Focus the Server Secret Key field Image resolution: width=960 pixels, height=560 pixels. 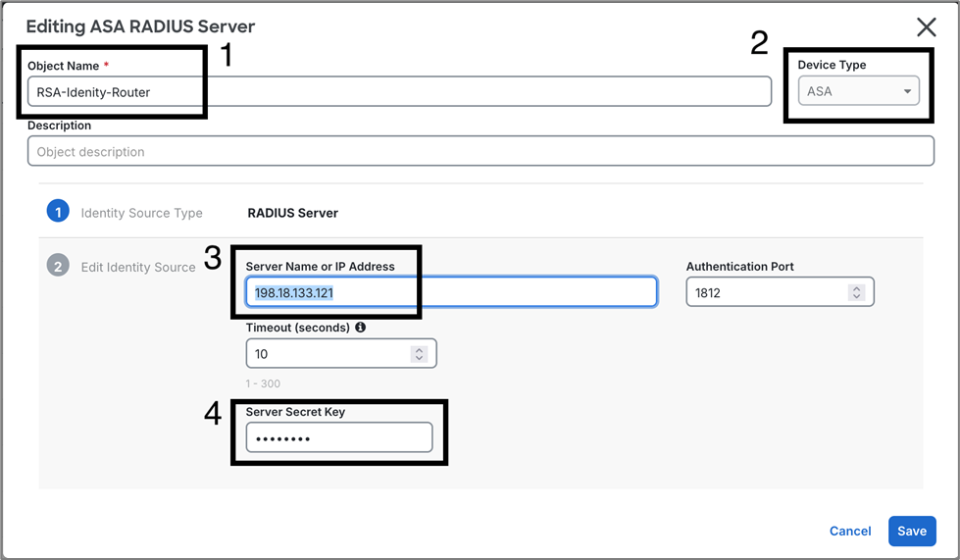pyautogui.click(x=338, y=438)
